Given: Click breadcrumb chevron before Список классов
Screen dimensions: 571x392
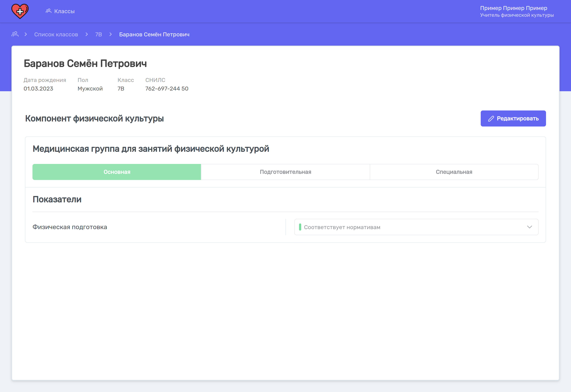Looking at the screenshot, I should pyautogui.click(x=26, y=34).
